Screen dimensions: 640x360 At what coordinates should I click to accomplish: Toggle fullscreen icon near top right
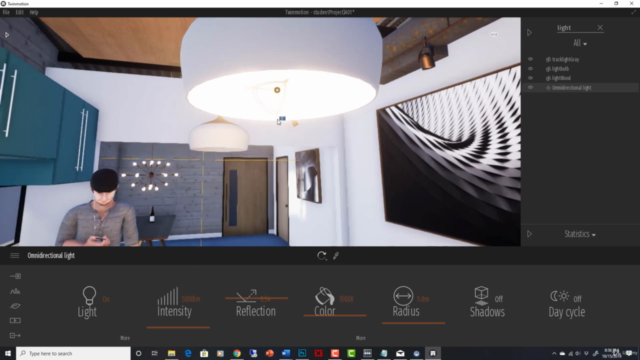click(633, 12)
